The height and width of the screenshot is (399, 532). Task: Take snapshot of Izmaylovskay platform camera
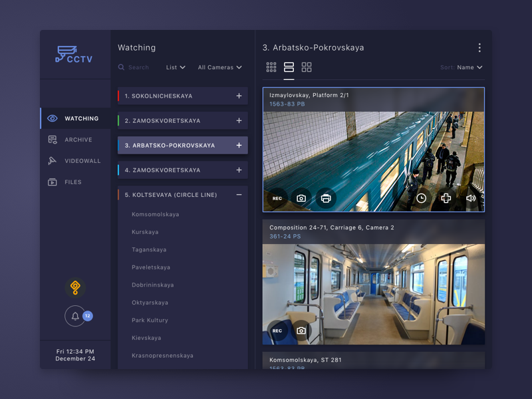click(301, 198)
